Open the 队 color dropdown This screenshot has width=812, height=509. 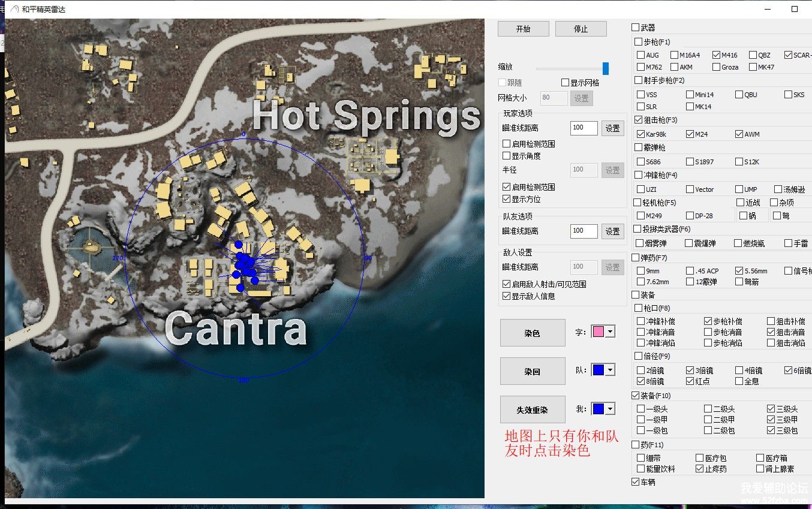coord(610,370)
